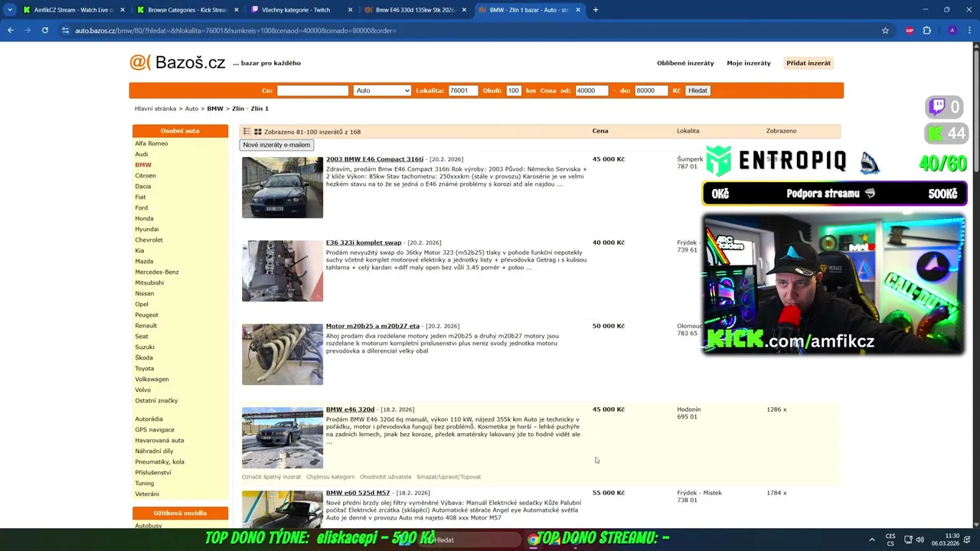Viewport: 980px width, 551px height.
Task: Open the browser extensions puzzle icon
Action: pyautogui.click(x=927, y=31)
